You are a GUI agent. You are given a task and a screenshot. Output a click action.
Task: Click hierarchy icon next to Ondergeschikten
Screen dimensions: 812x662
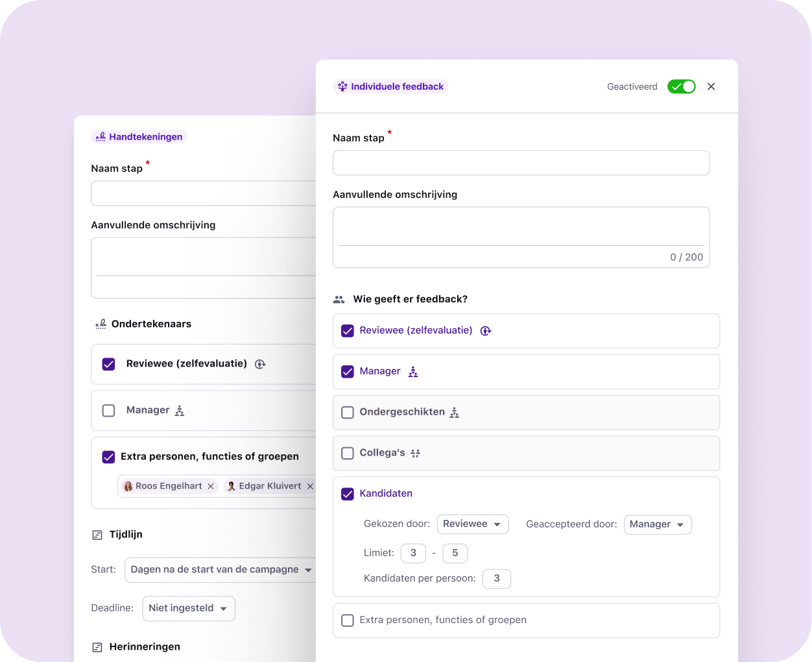[455, 413]
